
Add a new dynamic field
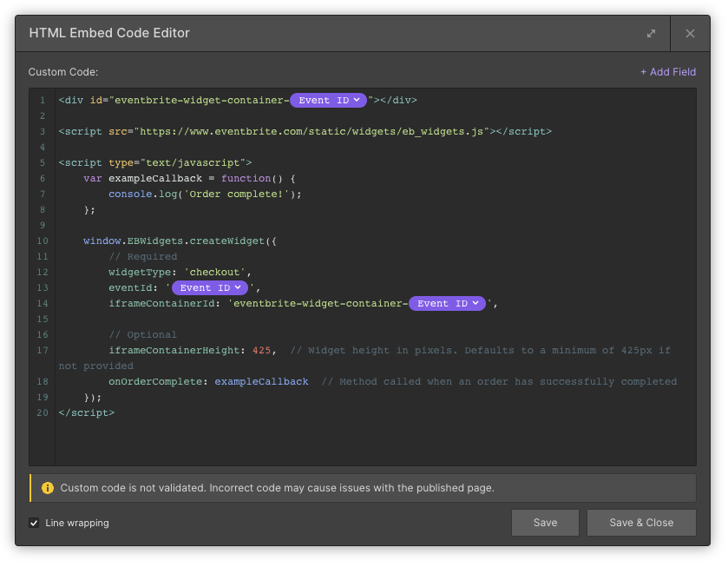(668, 72)
